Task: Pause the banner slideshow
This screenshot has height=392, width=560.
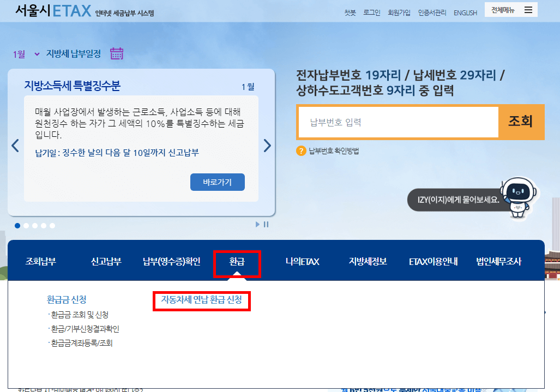Action: coord(266,224)
